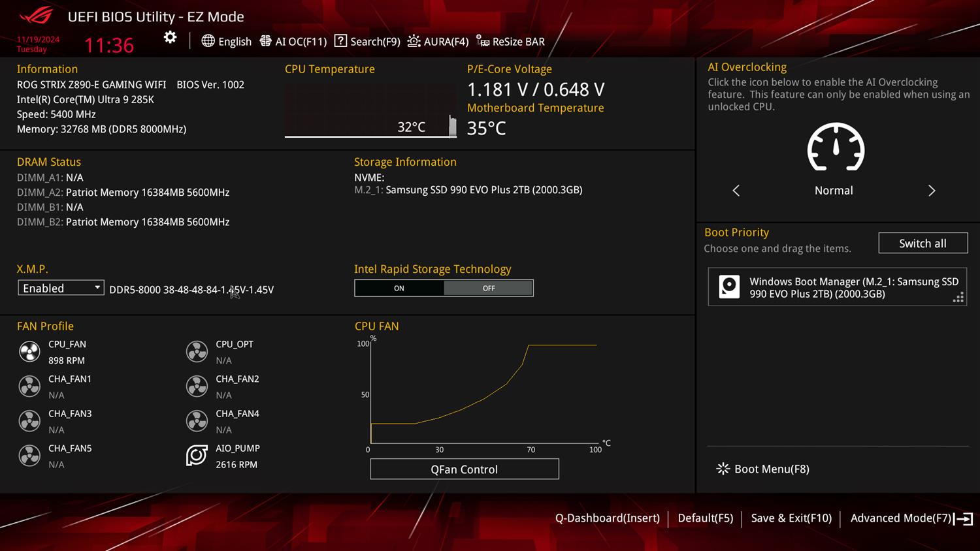
Task: Click the CHA_FAN4 fan icon
Action: coord(197,421)
